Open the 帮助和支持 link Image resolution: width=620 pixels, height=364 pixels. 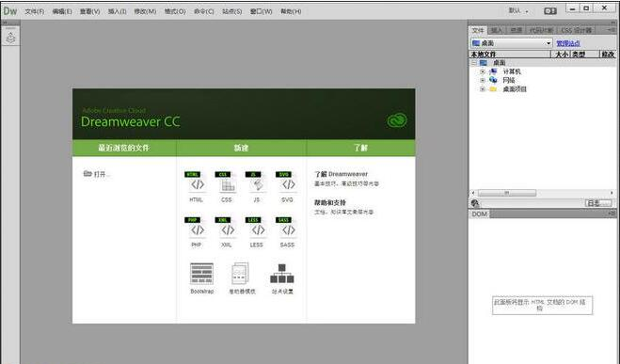[x=330, y=202]
